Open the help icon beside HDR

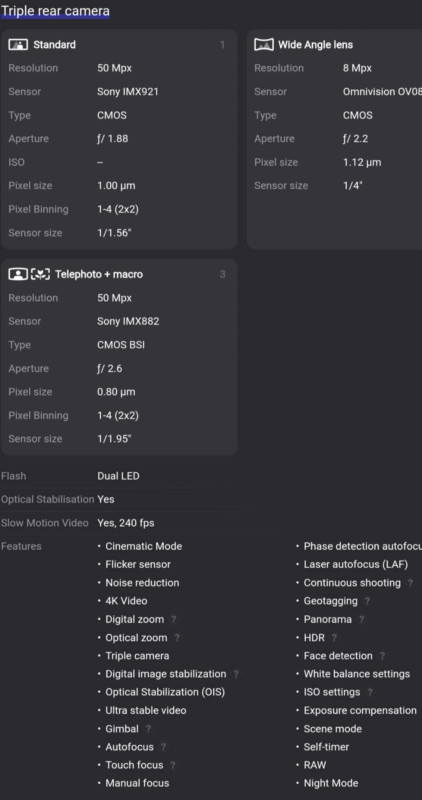pos(334,638)
